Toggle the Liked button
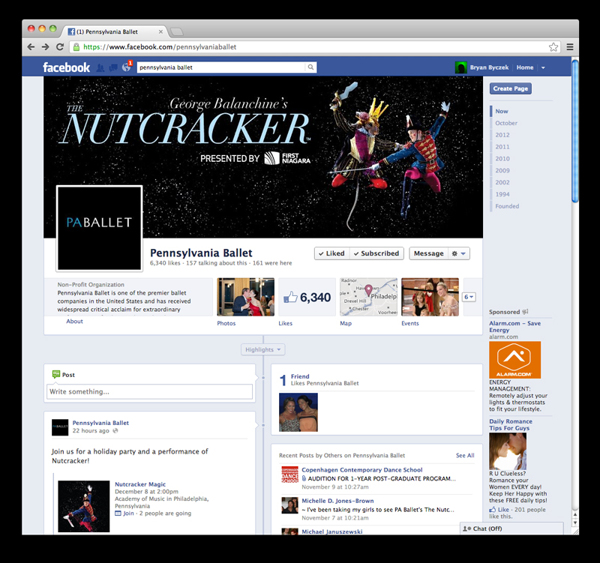The height and width of the screenshot is (563, 600). click(x=332, y=253)
